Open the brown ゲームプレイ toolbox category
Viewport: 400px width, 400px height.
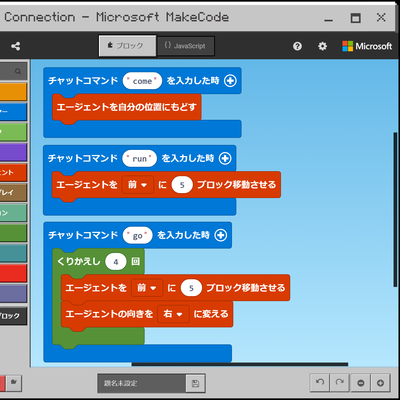(x=13, y=192)
